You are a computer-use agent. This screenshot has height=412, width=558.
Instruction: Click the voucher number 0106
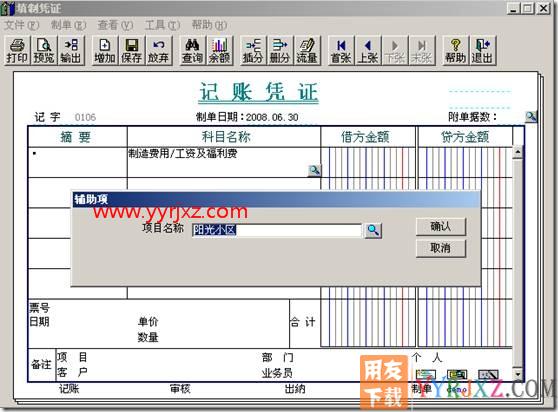pyautogui.click(x=85, y=117)
